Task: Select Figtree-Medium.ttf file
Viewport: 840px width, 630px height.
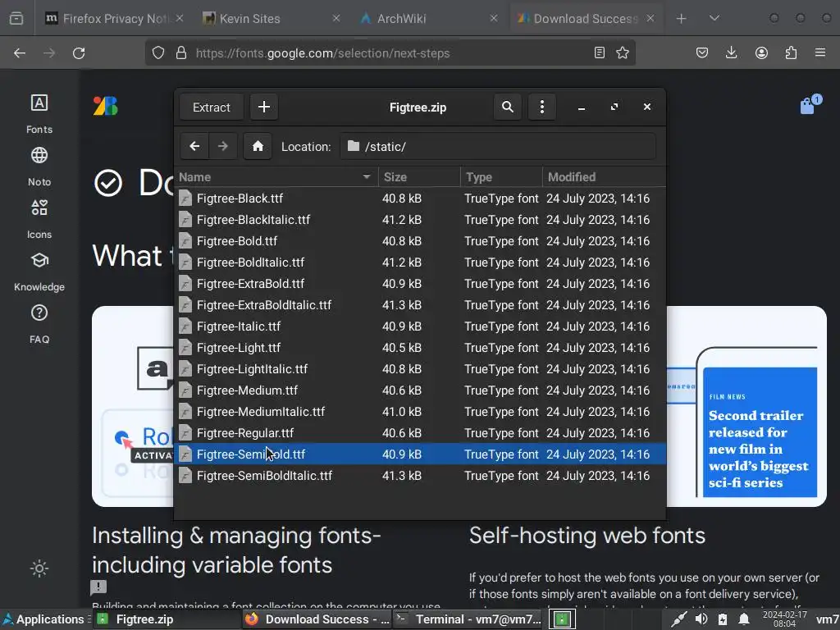Action: coord(420,390)
